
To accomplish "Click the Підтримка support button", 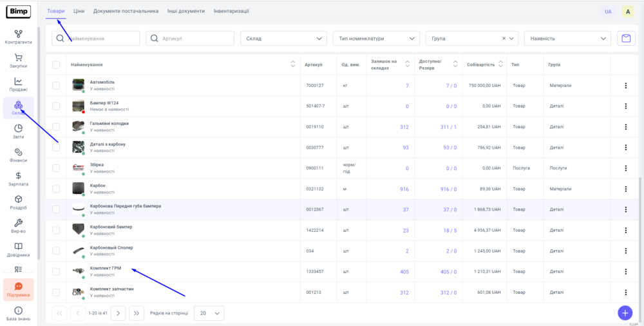I will pos(18,289).
